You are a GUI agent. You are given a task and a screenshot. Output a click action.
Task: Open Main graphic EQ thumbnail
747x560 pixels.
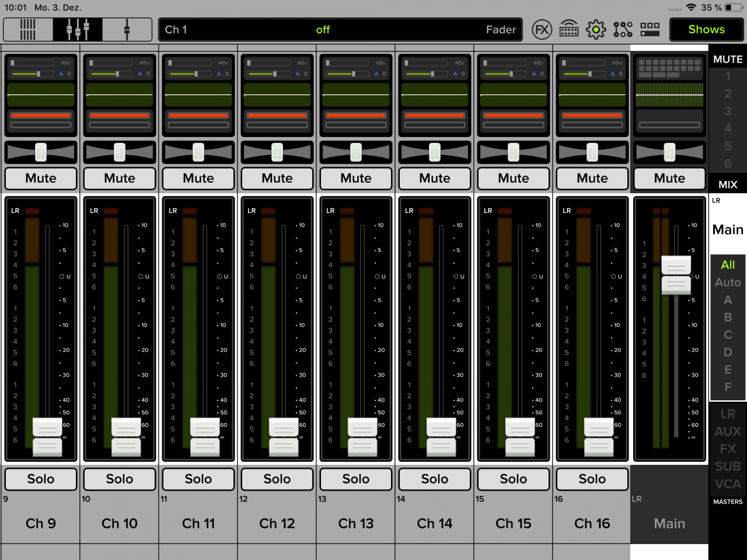click(669, 94)
